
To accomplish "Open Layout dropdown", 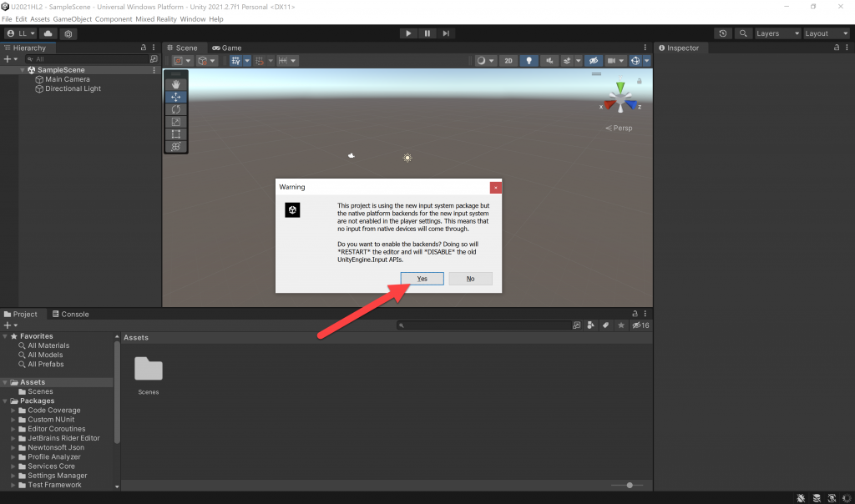I will click(x=826, y=33).
